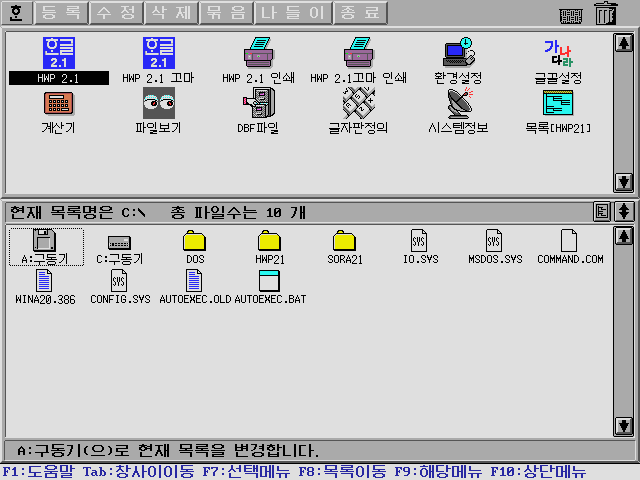Viewport: 640px width, 480px height.
Task: Click F10:상단메뉴 shortcut text
Action: click(538, 471)
